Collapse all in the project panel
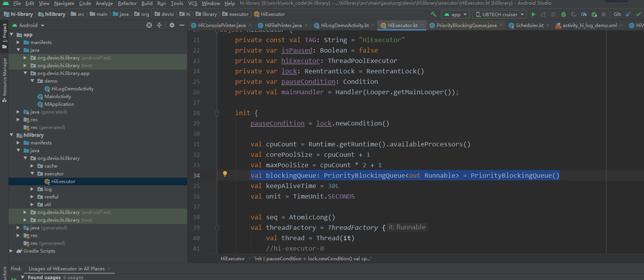Screen dimensions: 644x280 159,25
